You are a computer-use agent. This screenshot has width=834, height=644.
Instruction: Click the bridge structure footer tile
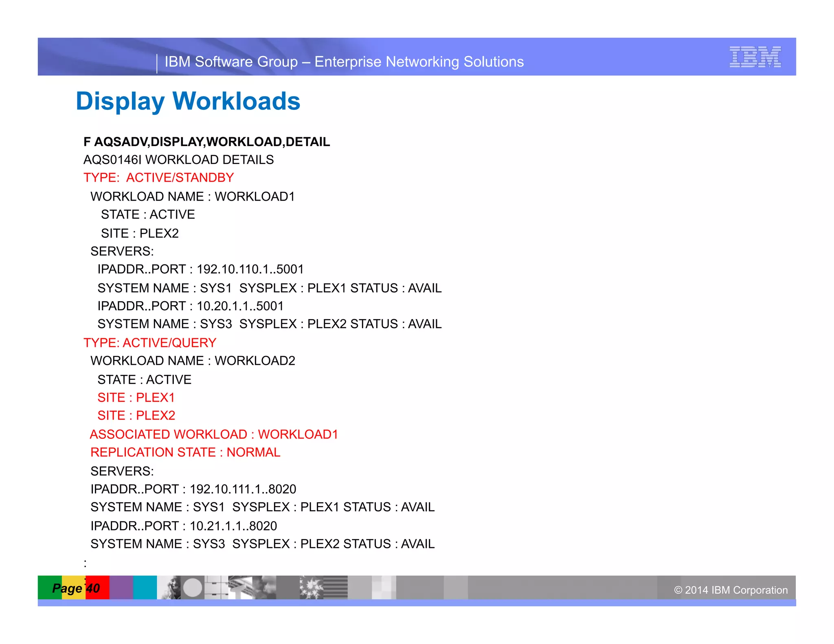(x=240, y=587)
